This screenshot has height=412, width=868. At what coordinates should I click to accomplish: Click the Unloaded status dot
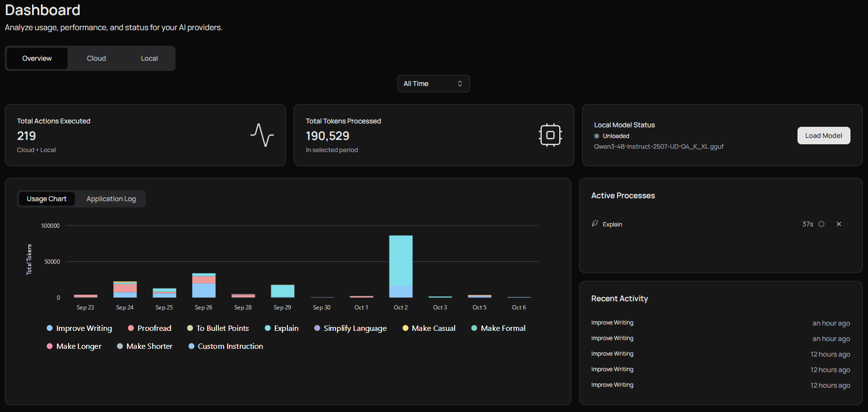(597, 136)
